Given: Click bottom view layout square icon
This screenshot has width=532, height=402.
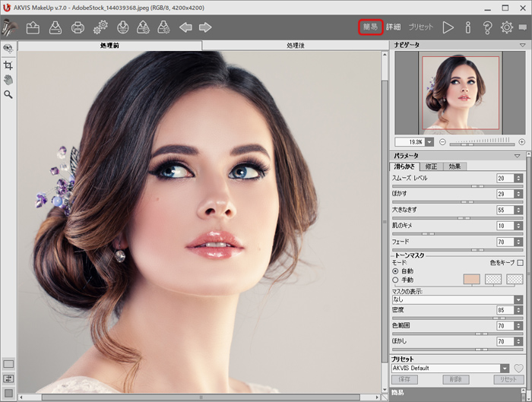Looking at the screenshot, I should (8, 393).
